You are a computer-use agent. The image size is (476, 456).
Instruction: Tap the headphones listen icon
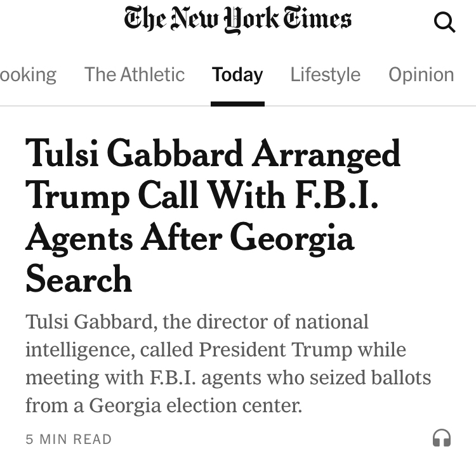tap(441, 438)
